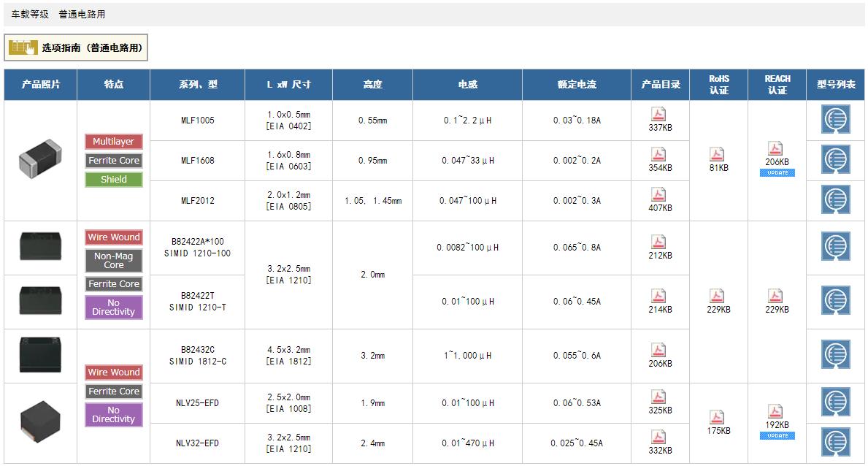Download the 175KB RoHS certificate PDF
This screenshot has height=466, width=868.
coord(718,417)
